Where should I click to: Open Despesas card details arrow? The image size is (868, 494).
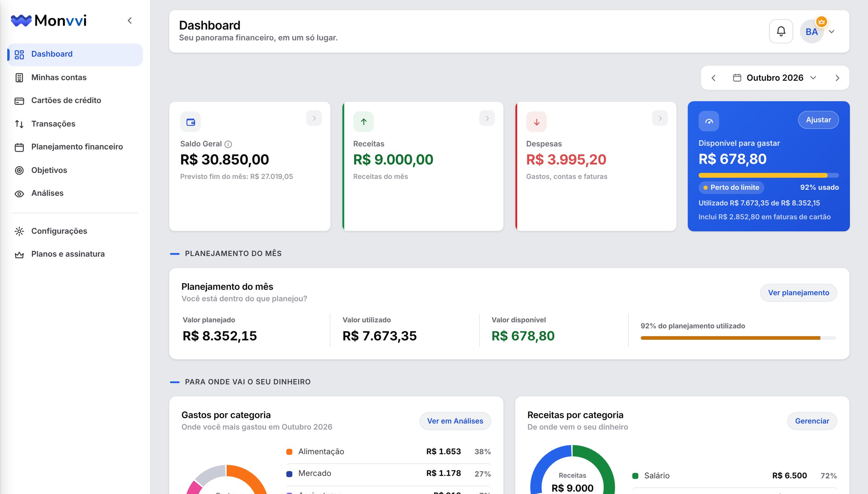tap(660, 118)
